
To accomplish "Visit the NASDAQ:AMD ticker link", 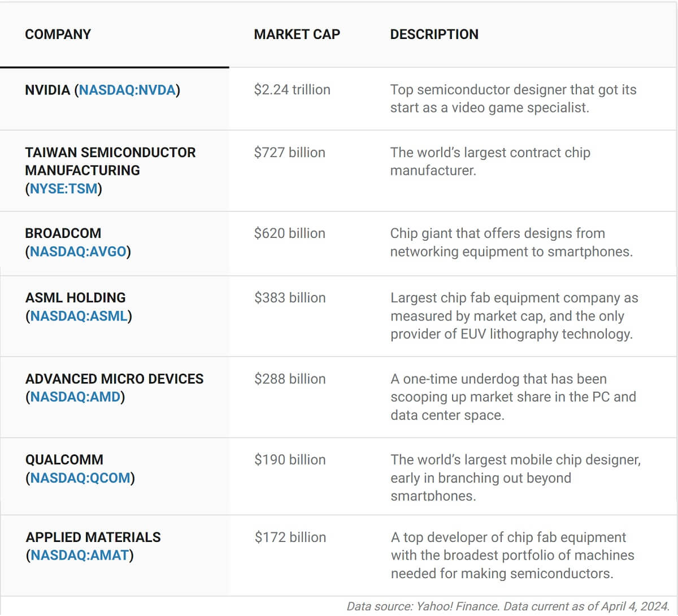I will (x=75, y=397).
